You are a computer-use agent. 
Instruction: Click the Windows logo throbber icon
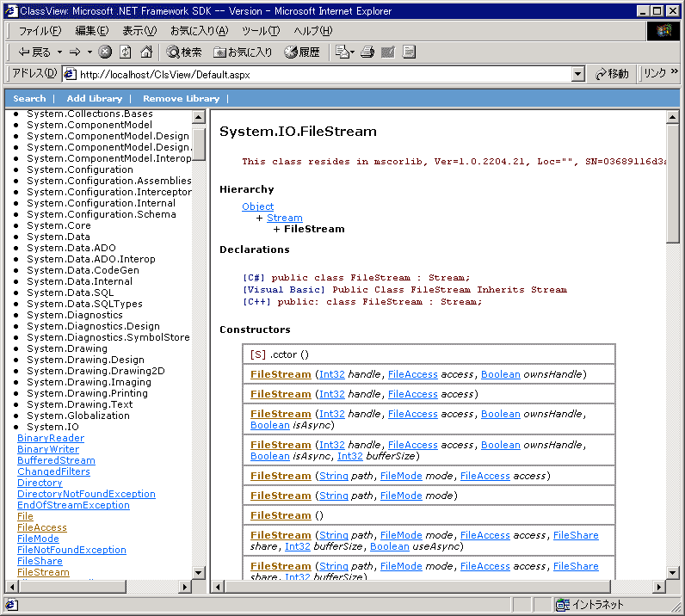tap(663, 31)
